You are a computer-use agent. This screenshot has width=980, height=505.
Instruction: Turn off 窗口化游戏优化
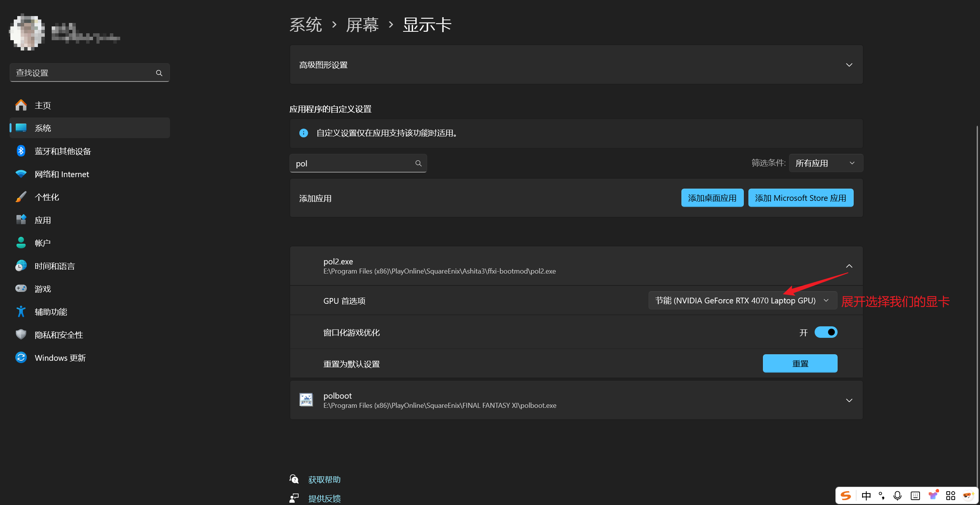point(826,332)
